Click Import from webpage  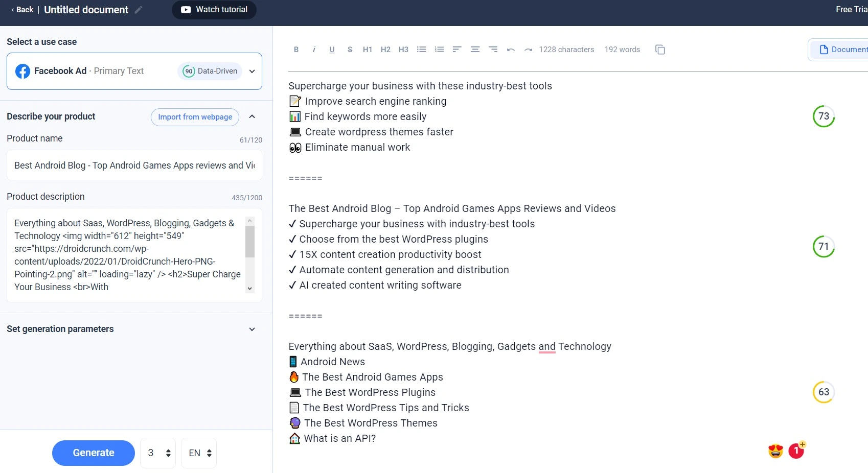click(195, 117)
